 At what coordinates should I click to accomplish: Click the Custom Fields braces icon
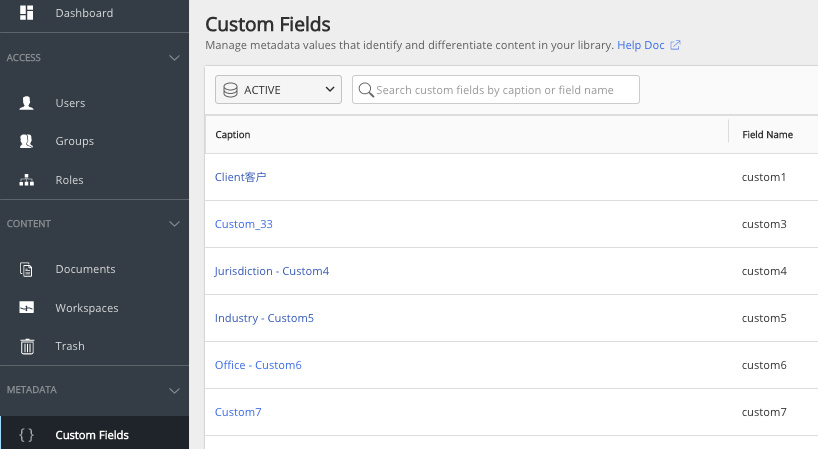tap(27, 435)
